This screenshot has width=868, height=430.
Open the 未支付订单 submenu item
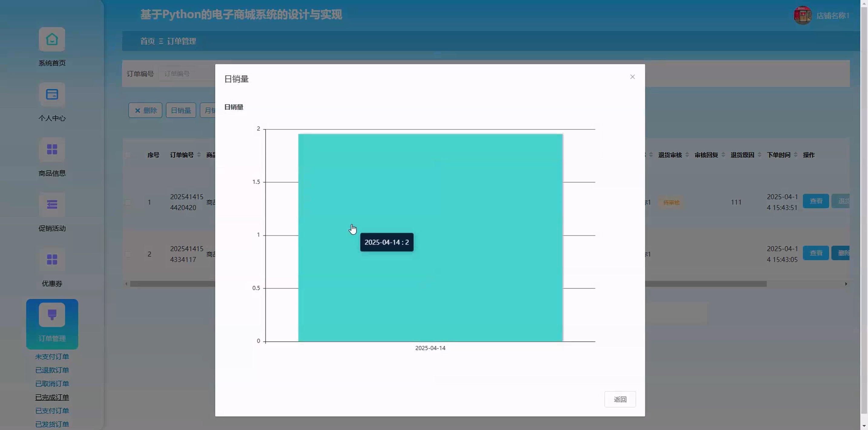(52, 357)
